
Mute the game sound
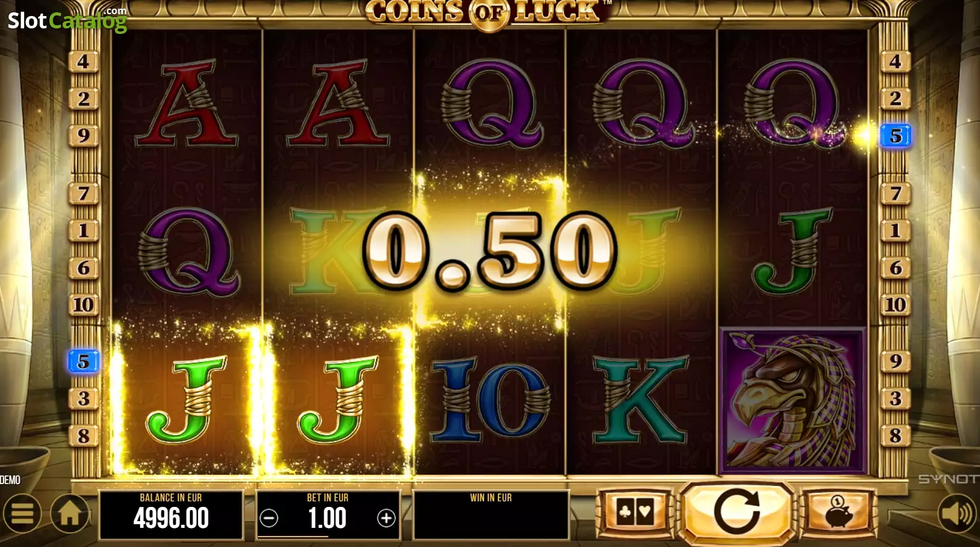(x=957, y=513)
